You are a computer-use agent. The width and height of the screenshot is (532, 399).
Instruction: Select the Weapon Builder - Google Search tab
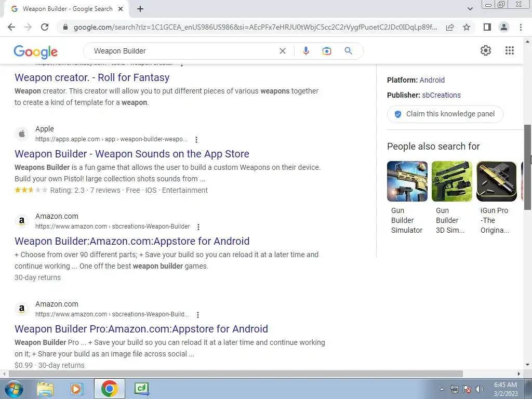tap(67, 9)
